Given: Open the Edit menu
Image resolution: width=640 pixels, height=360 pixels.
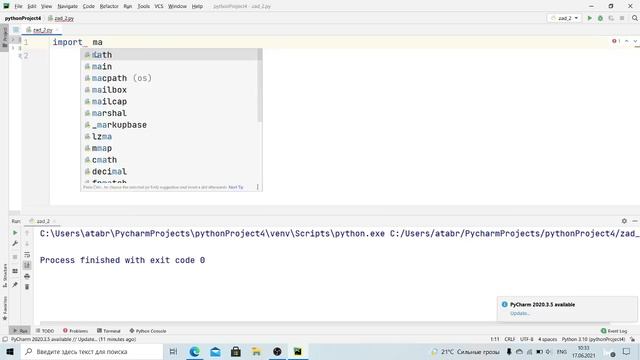Looking at the screenshot, I should tap(32, 6).
